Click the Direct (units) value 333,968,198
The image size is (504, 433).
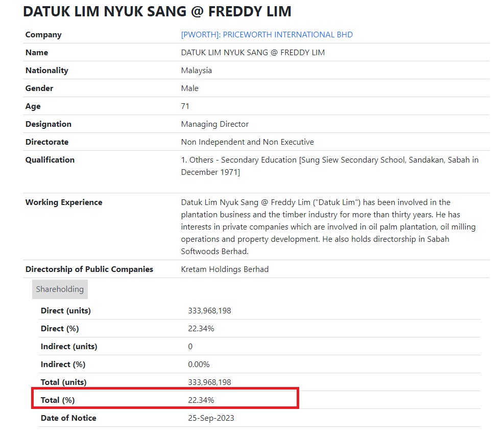point(209,311)
